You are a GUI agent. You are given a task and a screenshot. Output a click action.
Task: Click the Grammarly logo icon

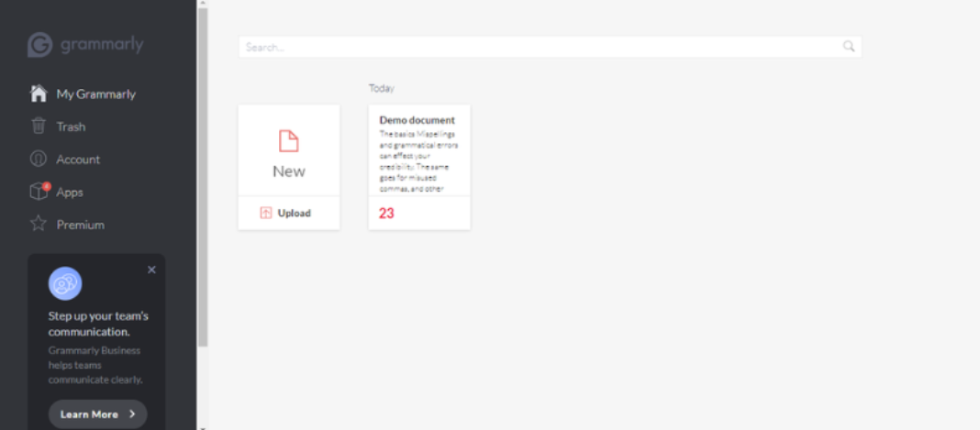[x=39, y=45]
